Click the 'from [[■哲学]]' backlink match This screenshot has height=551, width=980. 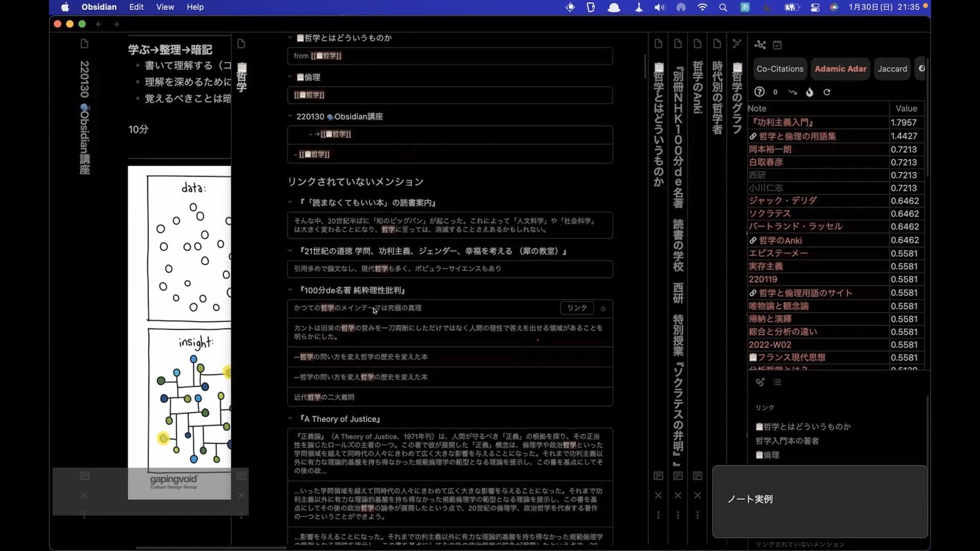450,56
